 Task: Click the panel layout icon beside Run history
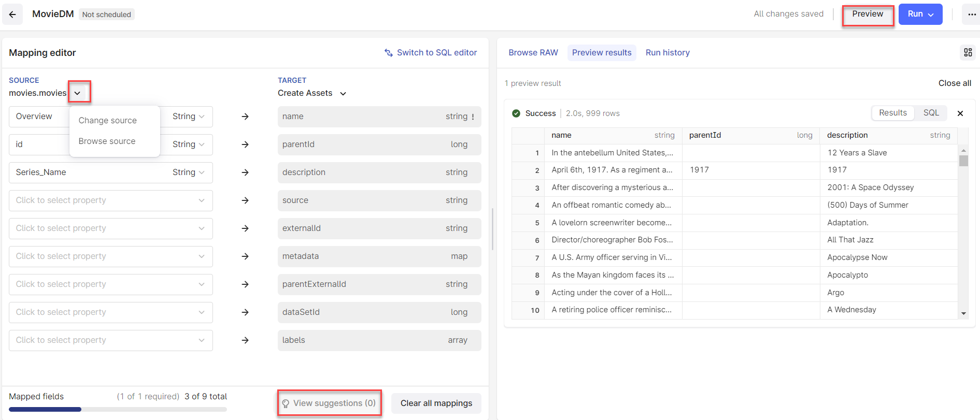click(968, 52)
